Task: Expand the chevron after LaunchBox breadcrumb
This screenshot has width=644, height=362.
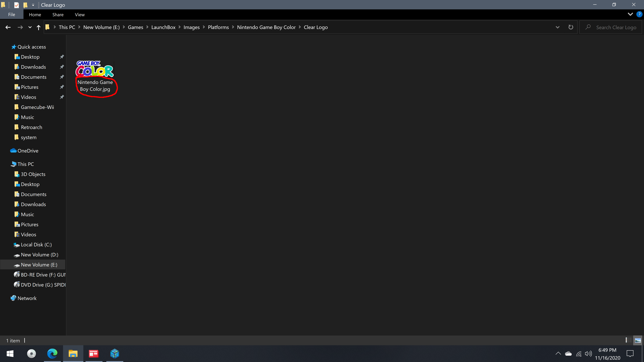Action: 179,27
